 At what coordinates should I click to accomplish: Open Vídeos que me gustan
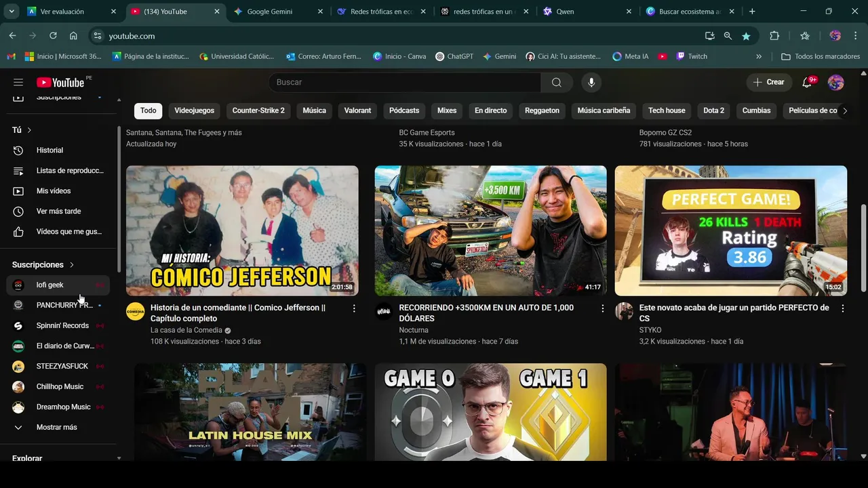pyautogui.click(x=58, y=232)
